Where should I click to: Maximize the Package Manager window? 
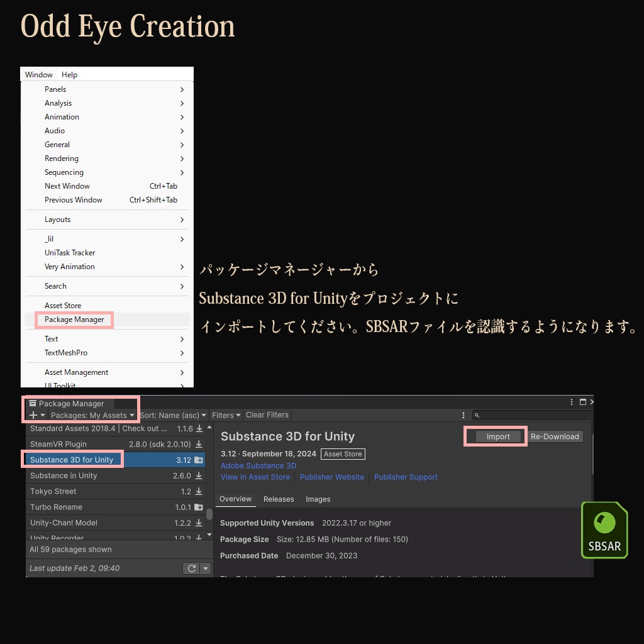coord(582,402)
